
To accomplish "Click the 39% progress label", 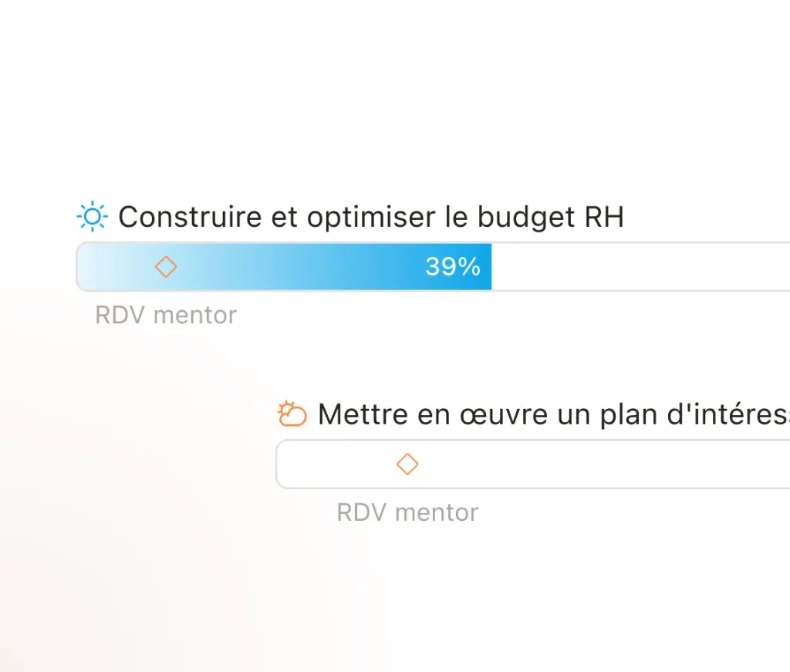I will click(453, 267).
